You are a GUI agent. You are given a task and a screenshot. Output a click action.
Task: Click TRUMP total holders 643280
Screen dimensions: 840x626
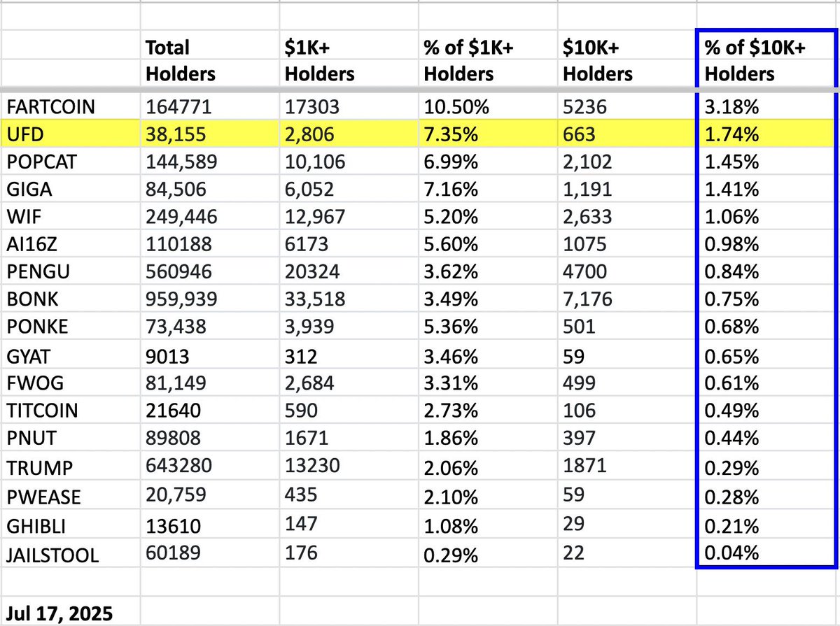[x=178, y=467]
